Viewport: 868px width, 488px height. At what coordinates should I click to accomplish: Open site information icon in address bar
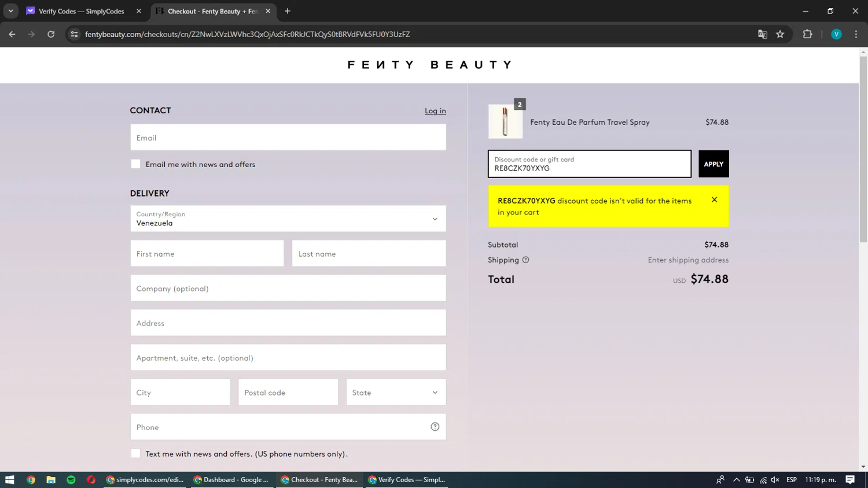click(x=74, y=34)
